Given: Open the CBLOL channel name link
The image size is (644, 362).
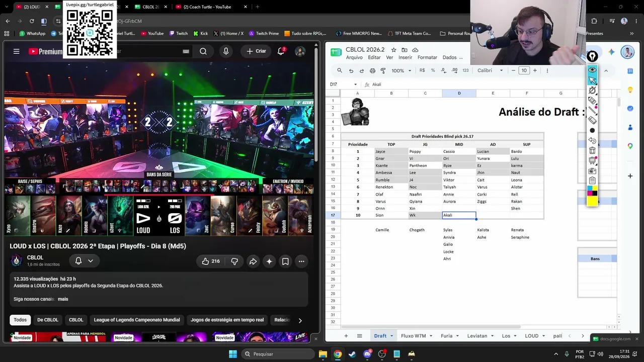Looking at the screenshot, I should pos(35,257).
